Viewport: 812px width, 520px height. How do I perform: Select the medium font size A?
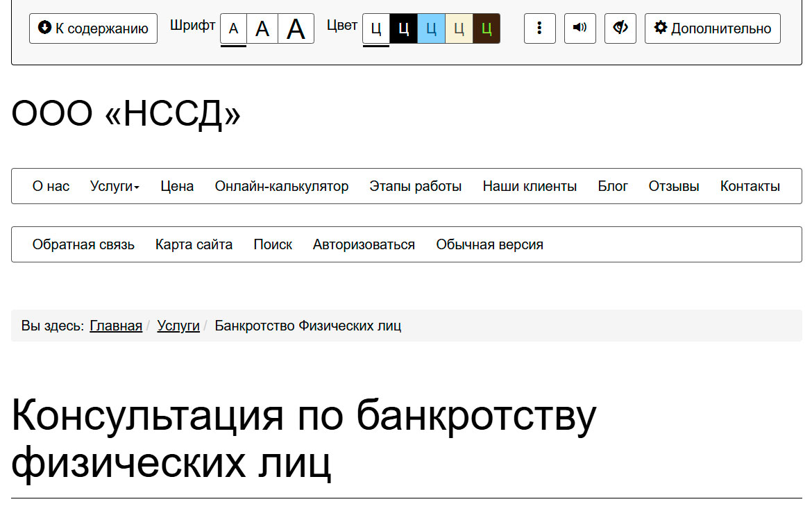coord(262,29)
